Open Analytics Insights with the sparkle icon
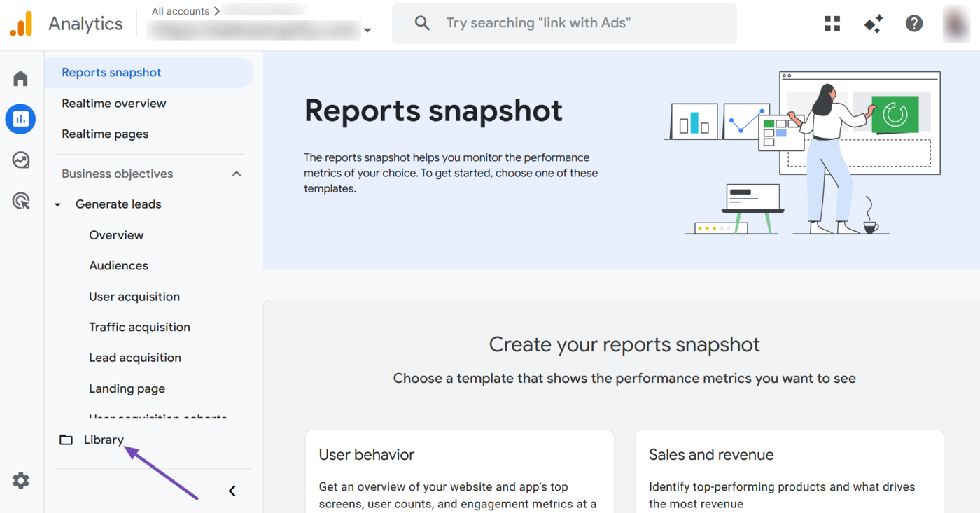 coord(873,23)
